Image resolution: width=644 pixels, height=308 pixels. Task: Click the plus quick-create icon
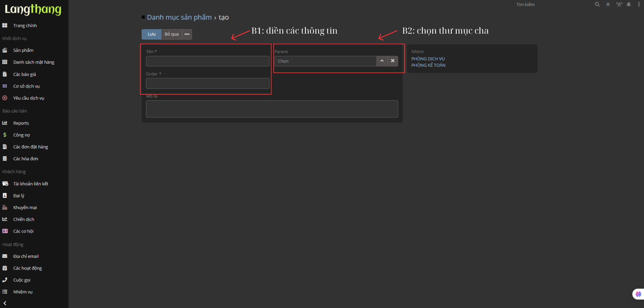pyautogui.click(x=608, y=4)
